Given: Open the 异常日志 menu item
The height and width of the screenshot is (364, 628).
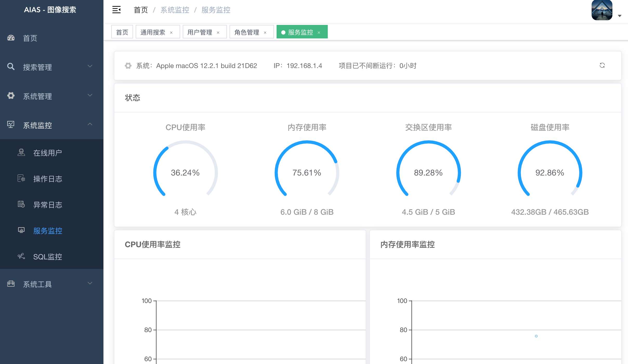Looking at the screenshot, I should pyautogui.click(x=48, y=205).
